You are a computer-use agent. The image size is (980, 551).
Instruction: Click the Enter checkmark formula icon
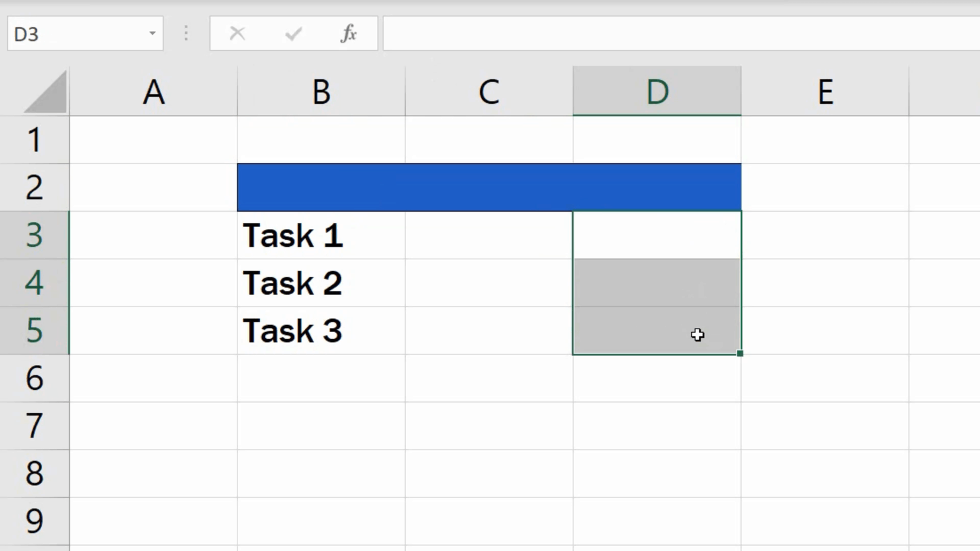click(293, 34)
